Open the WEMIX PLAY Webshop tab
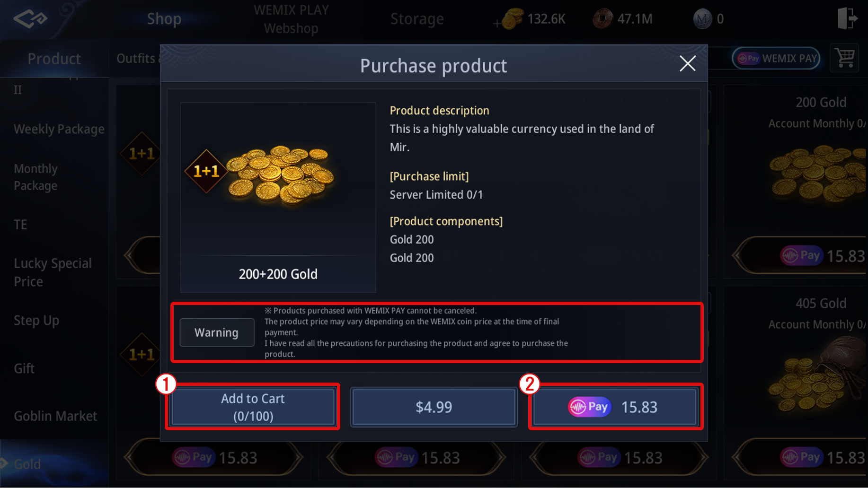This screenshot has height=488, width=868. (x=291, y=19)
